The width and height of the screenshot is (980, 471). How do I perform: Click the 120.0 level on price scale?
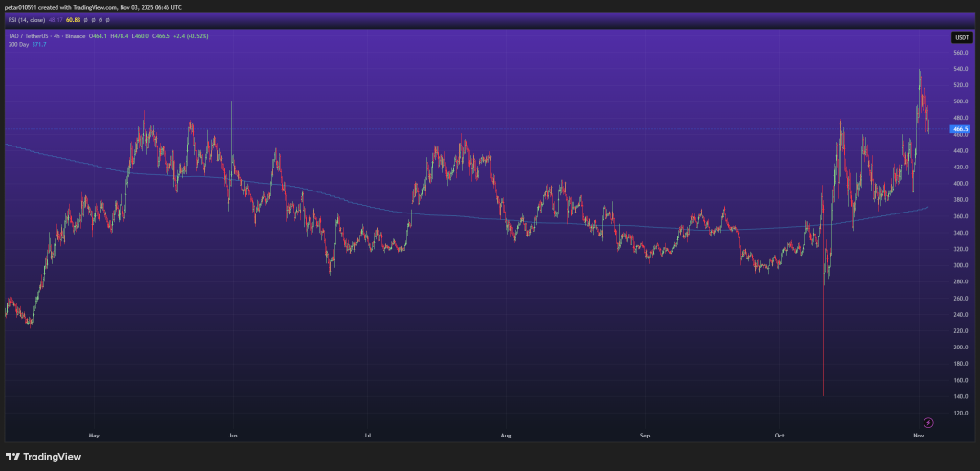pos(960,413)
